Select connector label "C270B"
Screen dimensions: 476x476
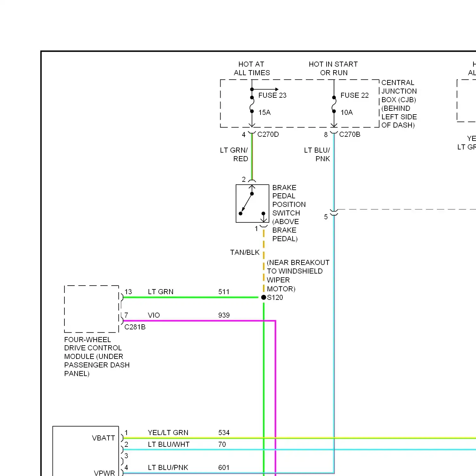(x=350, y=134)
